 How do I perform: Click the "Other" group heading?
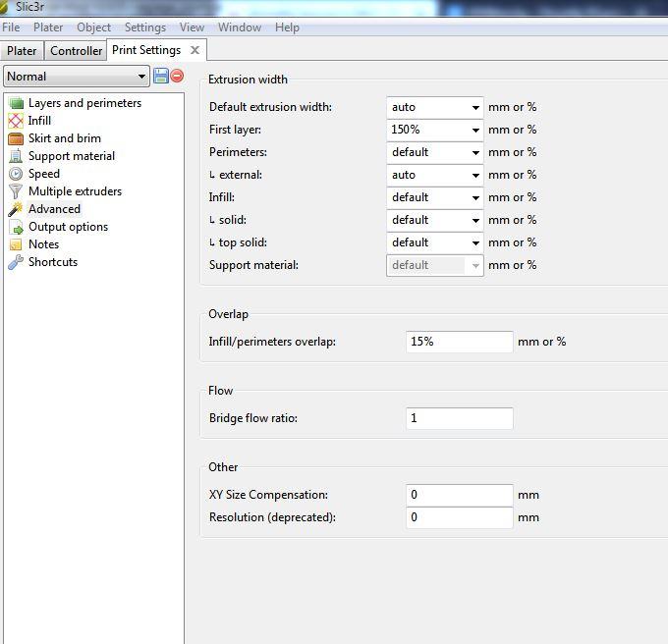(223, 467)
